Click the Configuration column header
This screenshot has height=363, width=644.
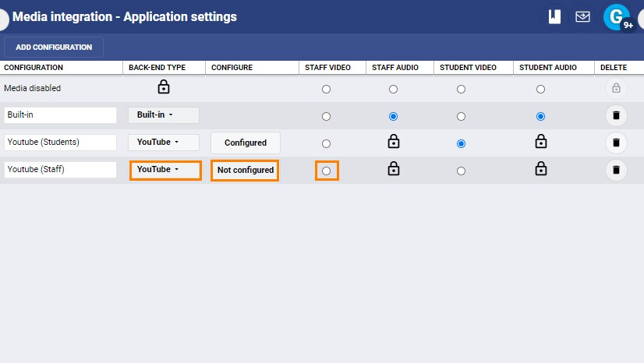34,67
